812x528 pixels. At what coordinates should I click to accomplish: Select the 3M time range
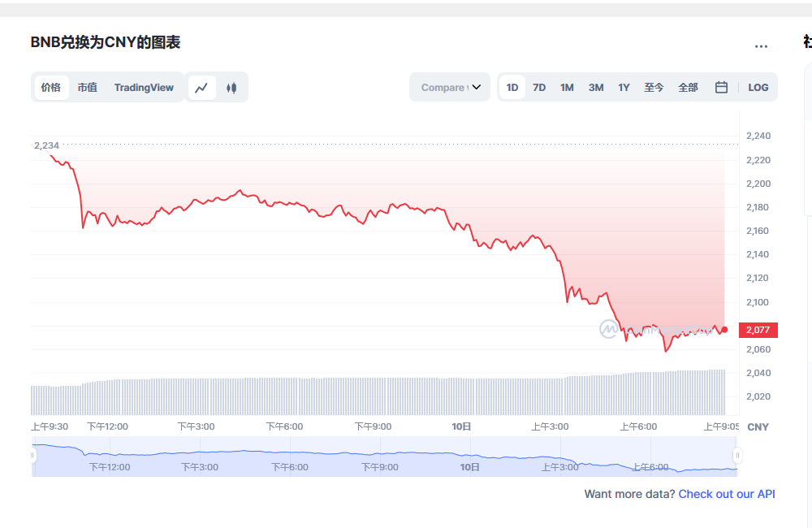(596, 87)
